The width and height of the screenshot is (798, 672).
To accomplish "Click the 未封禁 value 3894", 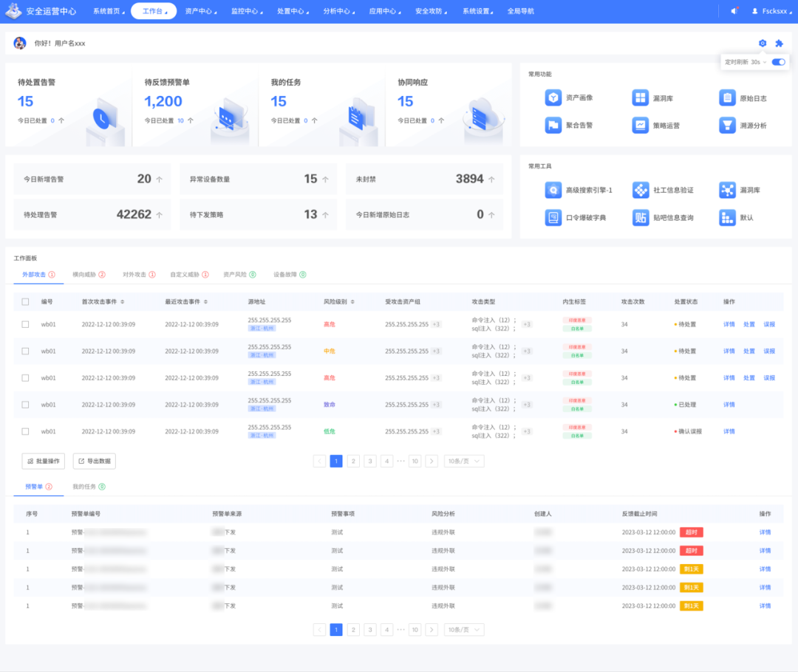I will [469, 179].
